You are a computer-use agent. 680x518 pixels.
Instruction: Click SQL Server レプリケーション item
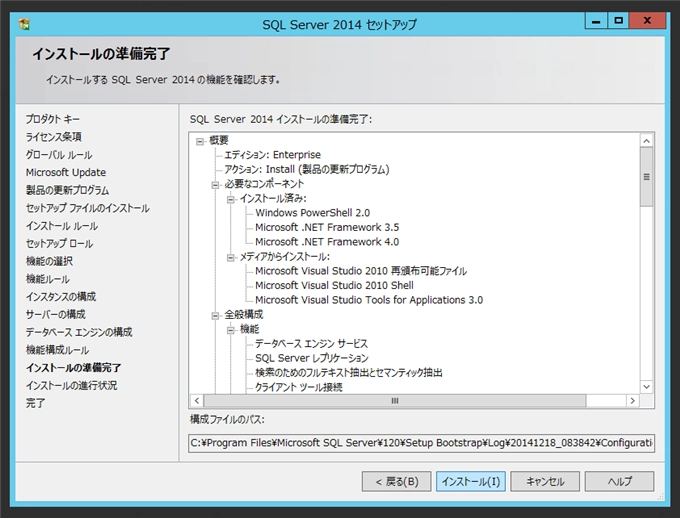311,358
